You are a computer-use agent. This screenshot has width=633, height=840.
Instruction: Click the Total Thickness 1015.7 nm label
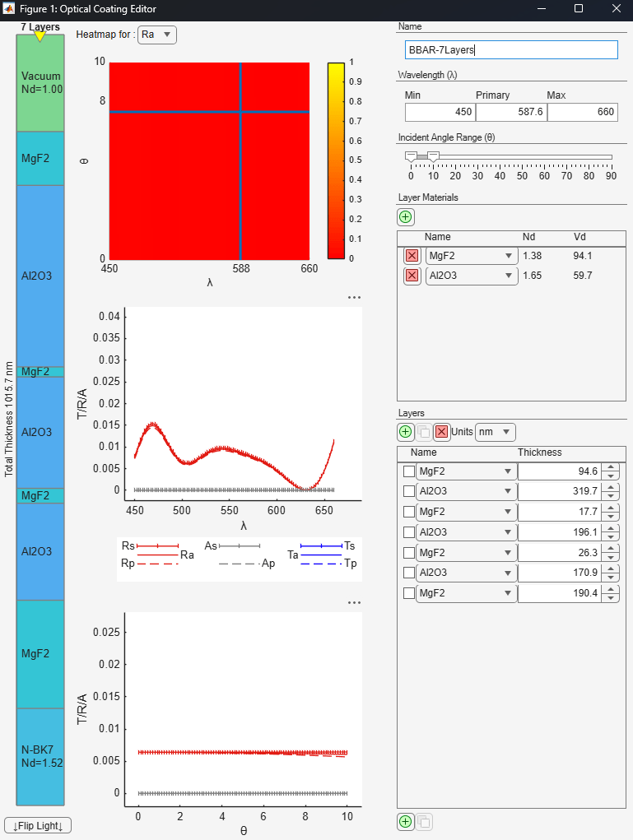(8, 419)
